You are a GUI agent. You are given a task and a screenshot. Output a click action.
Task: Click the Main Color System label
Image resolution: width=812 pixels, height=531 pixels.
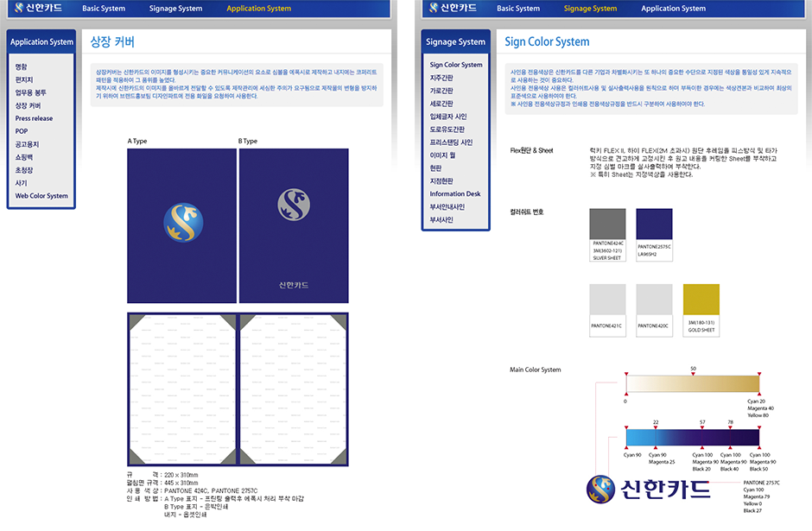coord(535,370)
